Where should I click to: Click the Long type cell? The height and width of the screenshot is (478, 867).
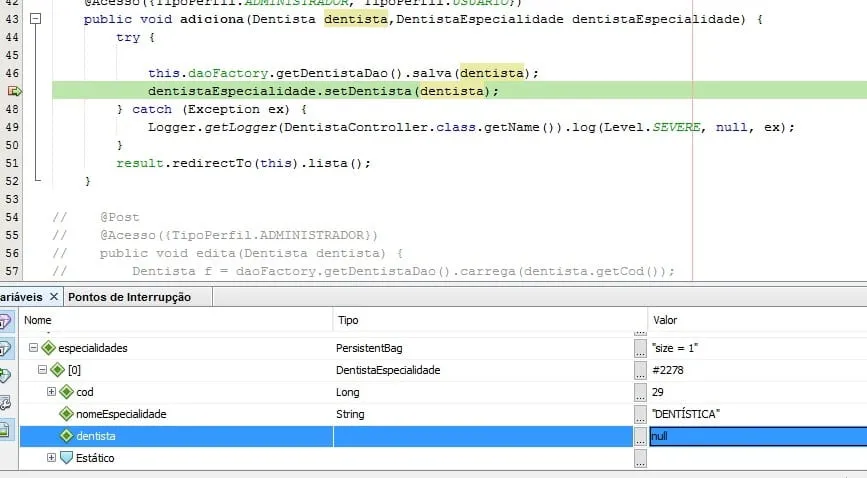348,392
